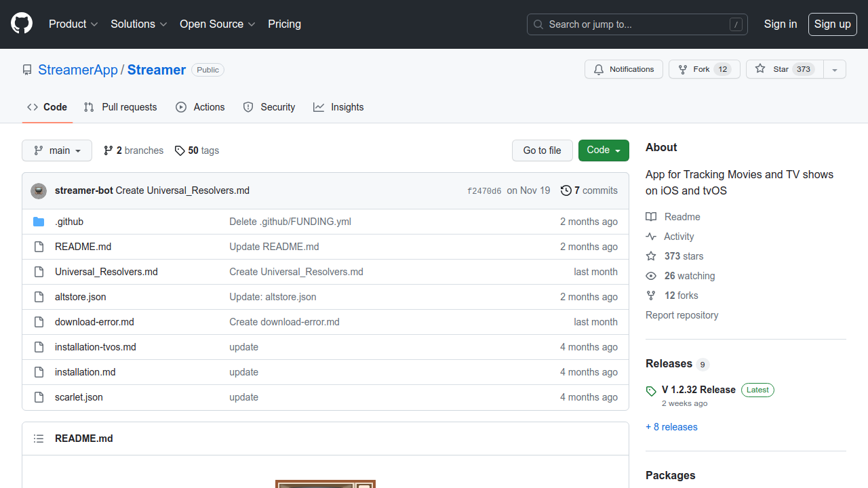Image resolution: width=868 pixels, height=488 pixels.
Task: Open the 7 commits history link
Action: coord(589,190)
